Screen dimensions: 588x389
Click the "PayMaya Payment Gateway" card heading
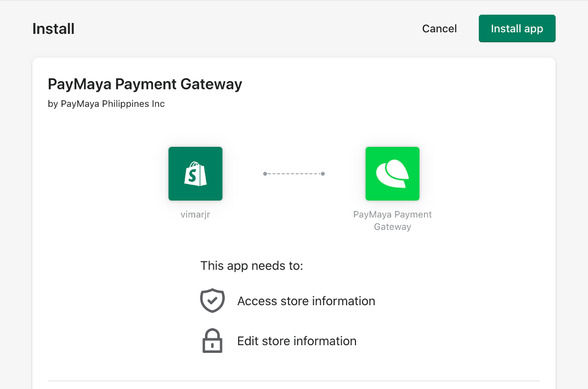pos(145,84)
